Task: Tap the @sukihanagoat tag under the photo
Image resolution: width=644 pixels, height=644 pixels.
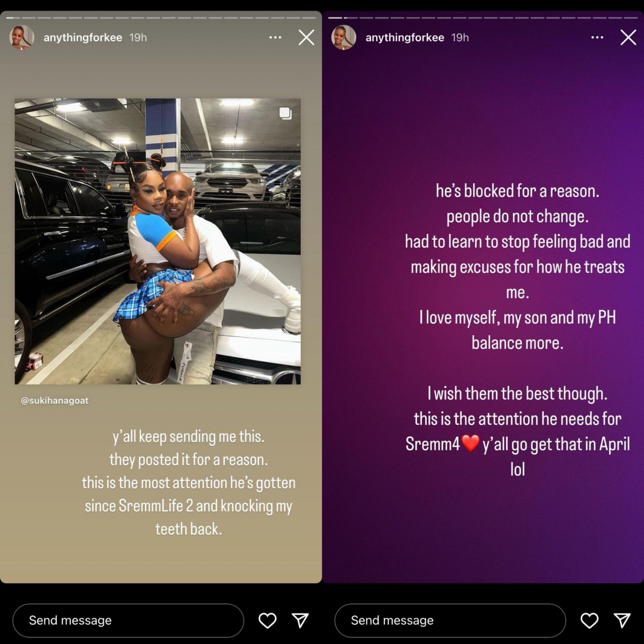Action: [55, 400]
